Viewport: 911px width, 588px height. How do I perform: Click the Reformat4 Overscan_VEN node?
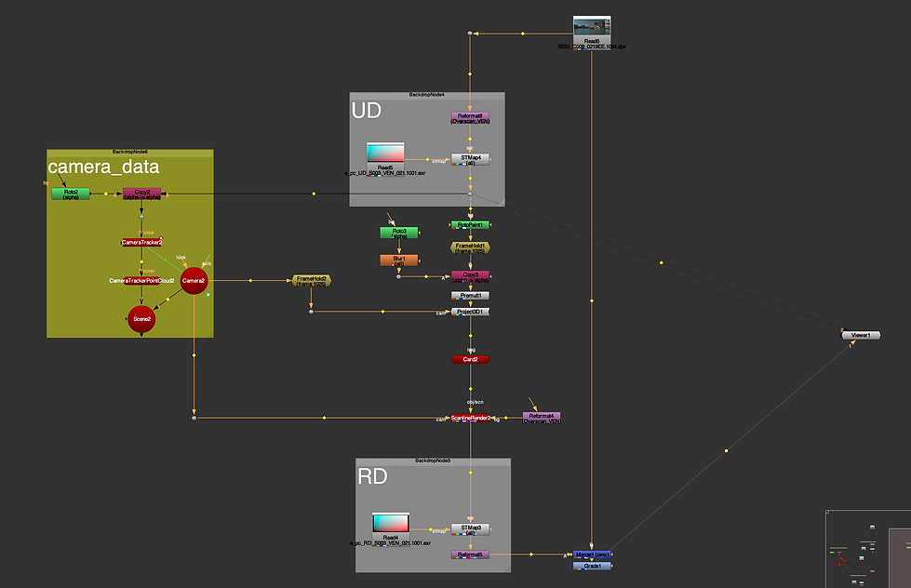tap(542, 419)
